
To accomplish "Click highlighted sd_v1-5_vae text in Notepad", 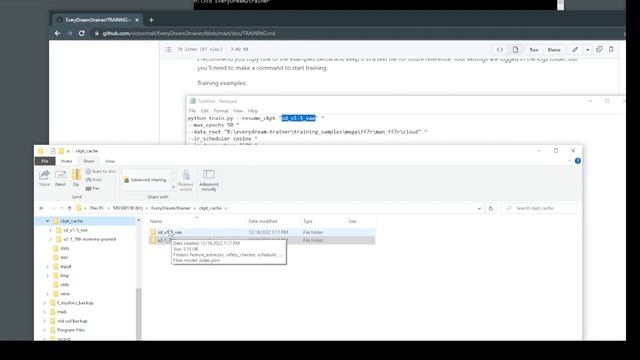I will 298,118.
